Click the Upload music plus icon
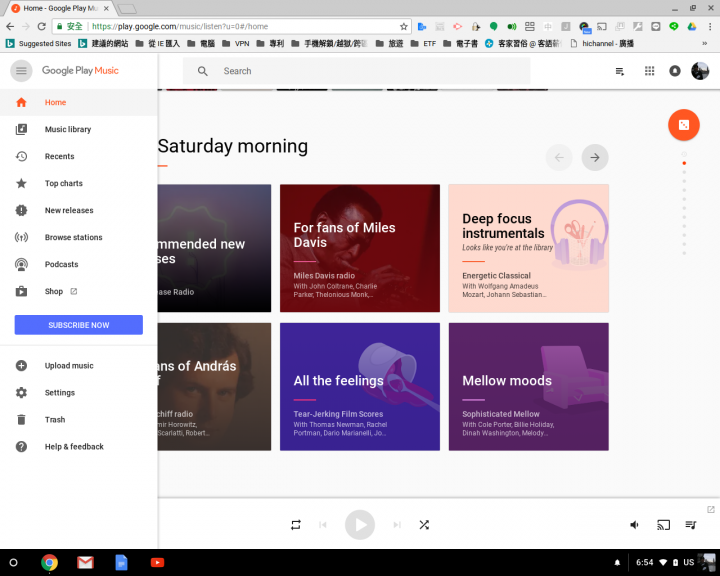This screenshot has width=720, height=576. point(21,366)
